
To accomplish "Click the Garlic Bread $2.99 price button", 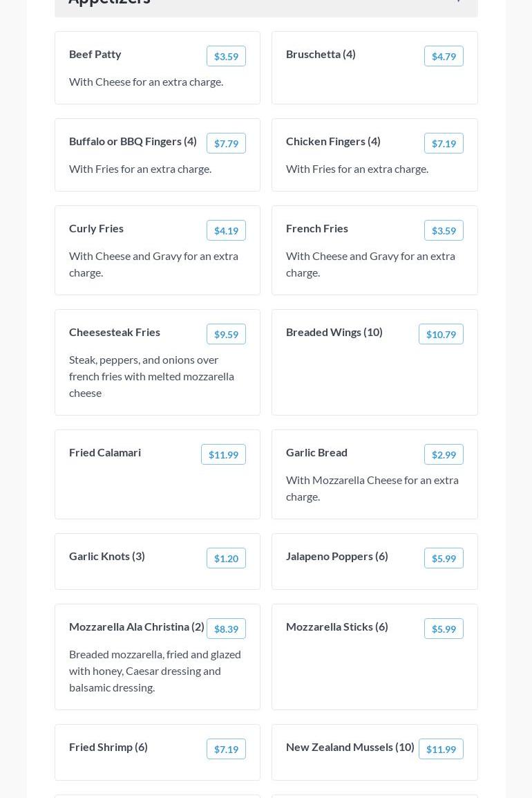I will [444, 454].
